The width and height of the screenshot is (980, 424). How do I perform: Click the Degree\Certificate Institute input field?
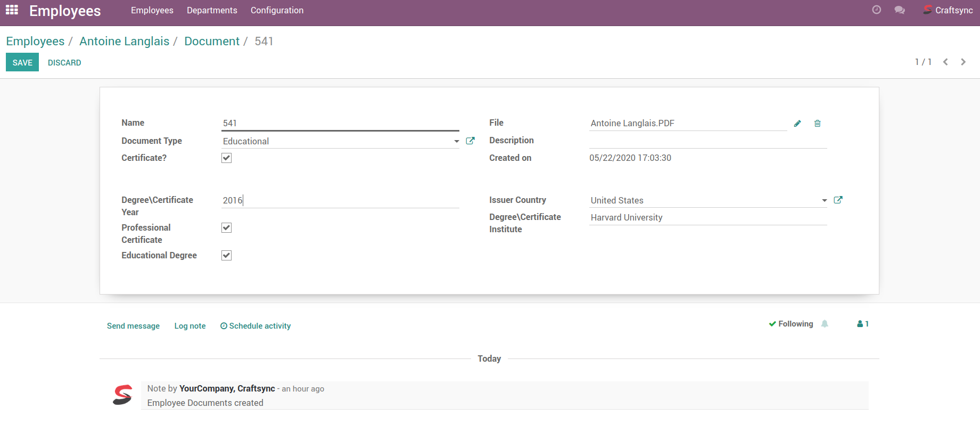tap(707, 218)
